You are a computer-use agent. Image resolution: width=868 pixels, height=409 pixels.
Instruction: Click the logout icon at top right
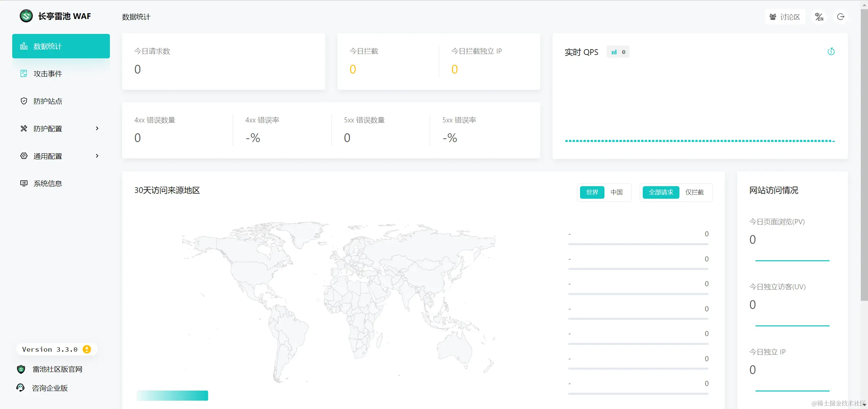(x=841, y=17)
